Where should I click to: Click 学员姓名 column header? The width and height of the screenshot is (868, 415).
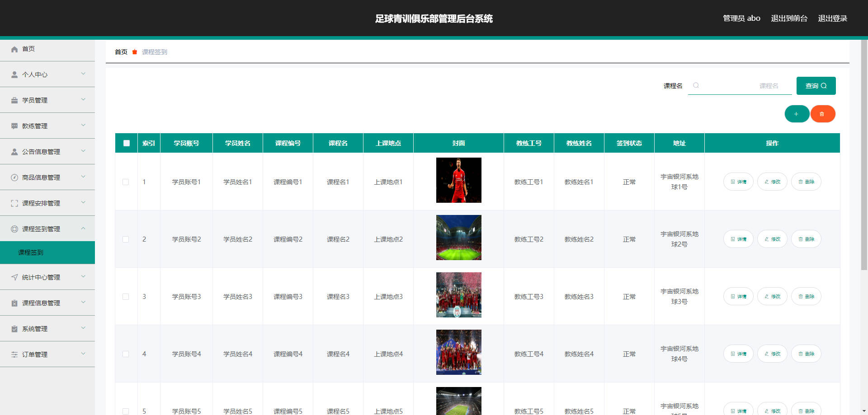pos(238,143)
